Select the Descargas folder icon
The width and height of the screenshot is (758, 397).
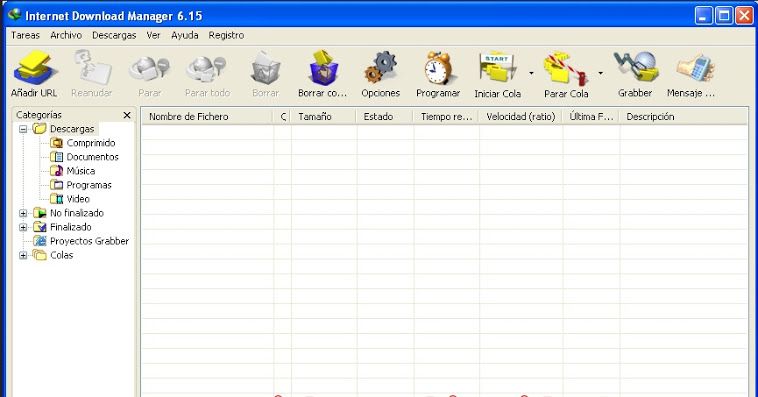[40, 129]
